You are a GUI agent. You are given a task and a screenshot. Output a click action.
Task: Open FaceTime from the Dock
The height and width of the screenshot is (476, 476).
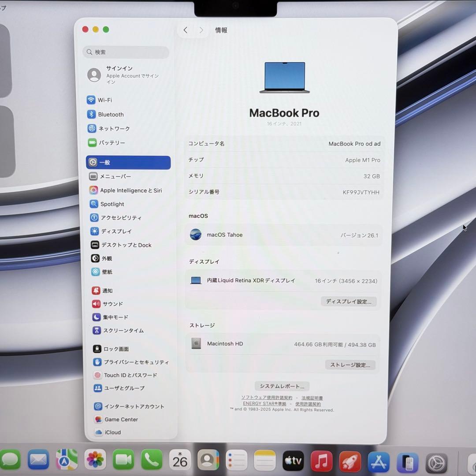(123, 461)
